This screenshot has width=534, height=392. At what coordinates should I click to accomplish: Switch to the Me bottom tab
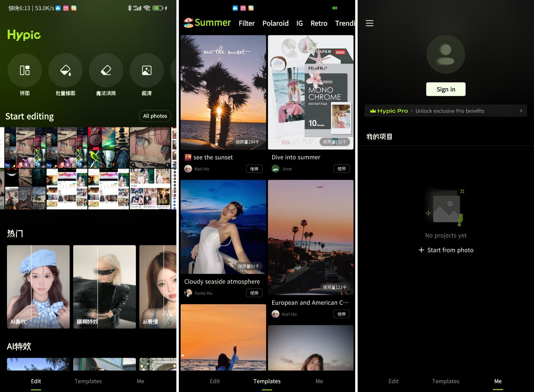497,381
